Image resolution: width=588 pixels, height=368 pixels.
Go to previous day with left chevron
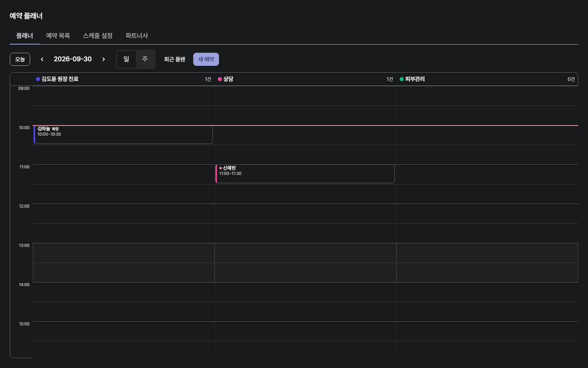42,59
